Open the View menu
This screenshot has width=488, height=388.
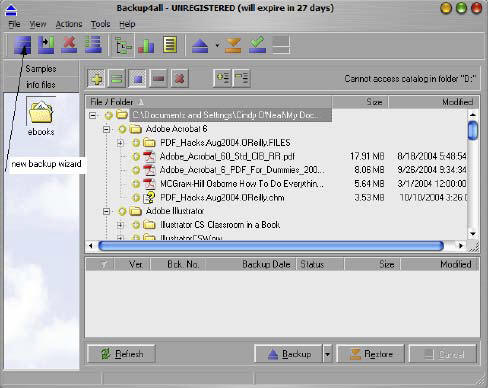[38, 24]
